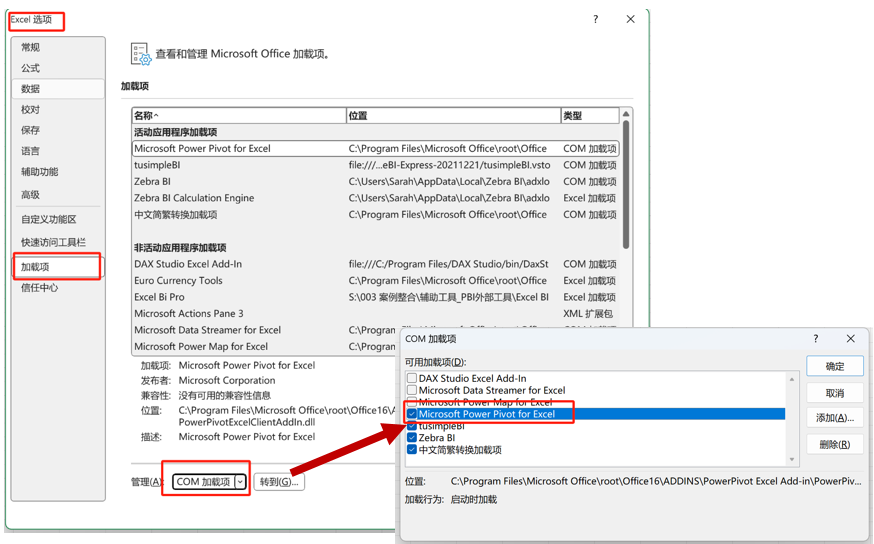874x544 pixels.
Task: Select DAX Studio Excel Add-In list row
Action: [375, 264]
